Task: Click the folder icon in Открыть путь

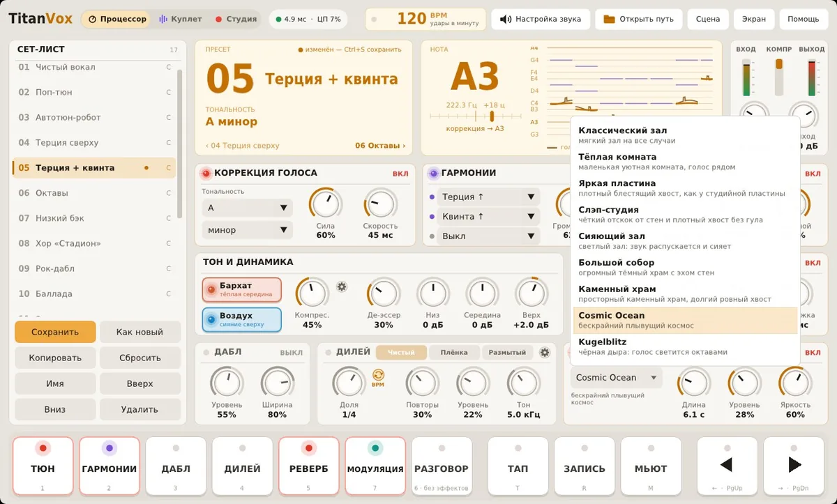Action: coord(610,19)
